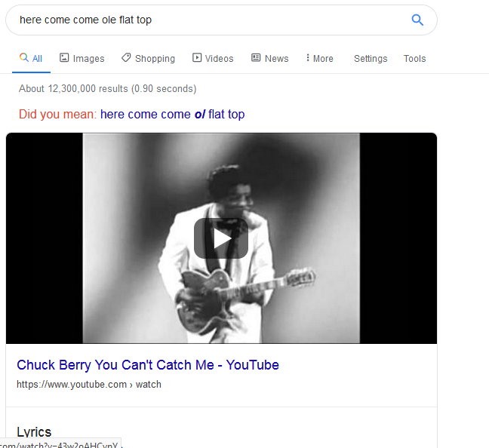Open the Shopping results tab
The height and width of the screenshot is (448, 489).
(155, 58)
